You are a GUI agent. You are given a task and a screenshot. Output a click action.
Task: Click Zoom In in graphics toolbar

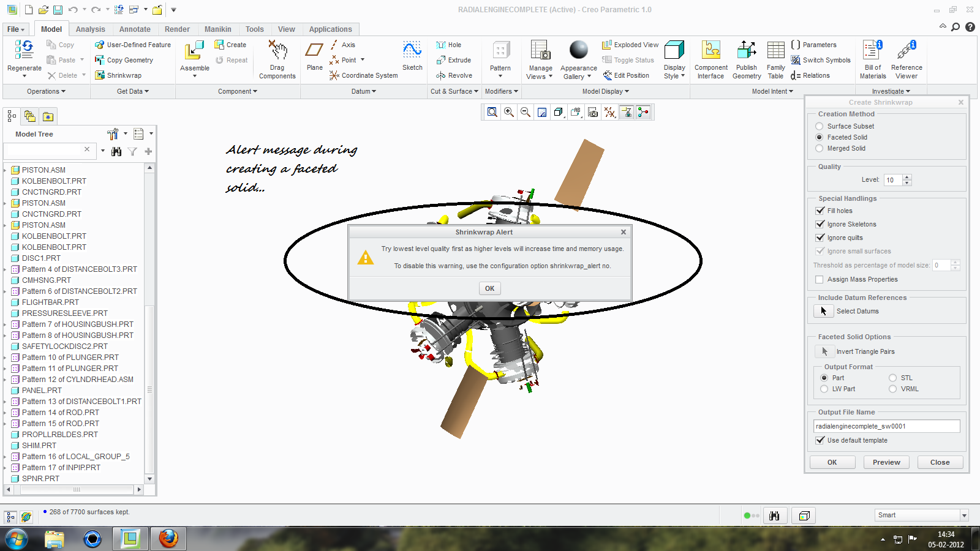(x=509, y=112)
